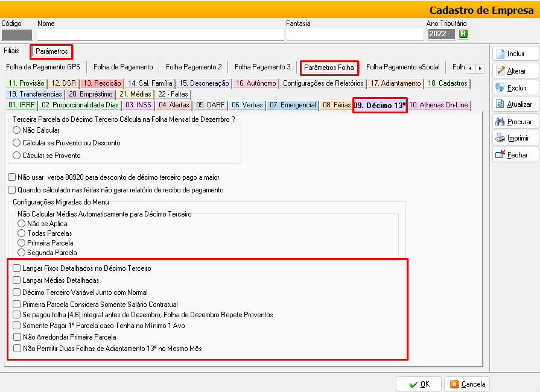
Task: Click the Atualizar save icon
Action: click(x=500, y=104)
